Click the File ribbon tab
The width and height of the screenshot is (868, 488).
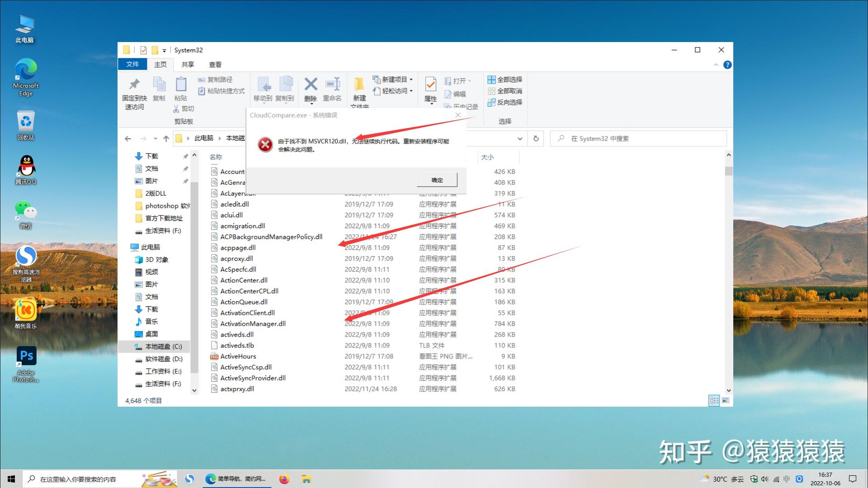tap(132, 64)
